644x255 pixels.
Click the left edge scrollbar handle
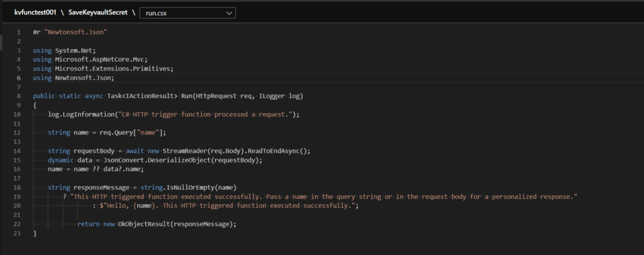(x=1, y=42)
